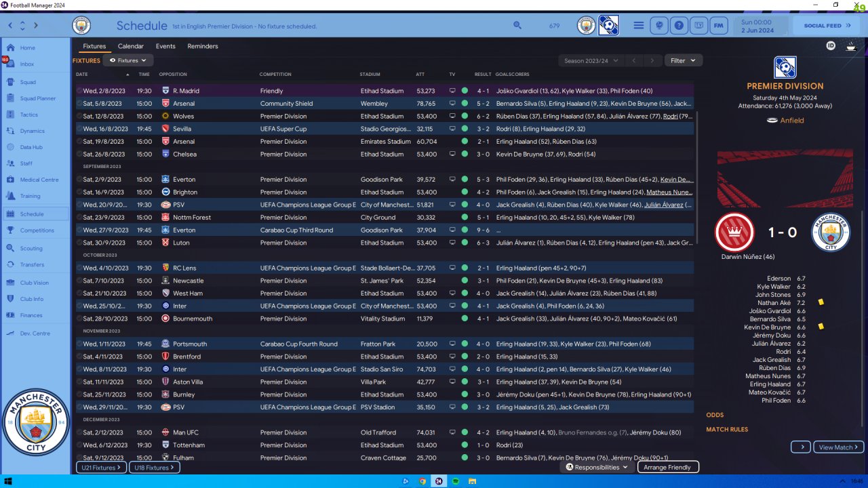Open the Filter dropdown
868x488 pixels.
[x=683, y=60]
